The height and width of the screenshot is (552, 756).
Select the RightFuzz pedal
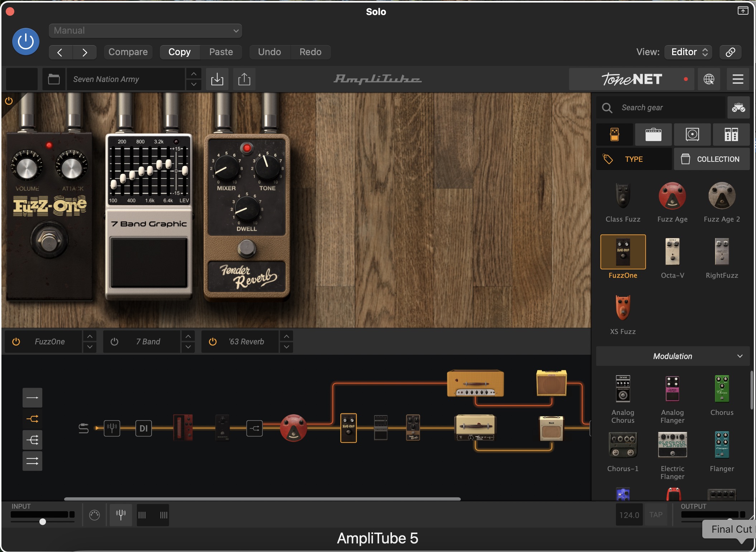(x=722, y=258)
